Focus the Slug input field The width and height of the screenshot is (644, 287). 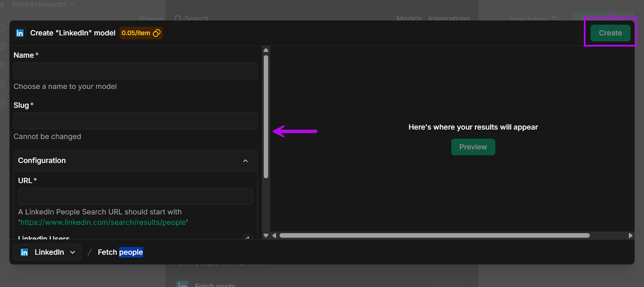[x=136, y=121]
